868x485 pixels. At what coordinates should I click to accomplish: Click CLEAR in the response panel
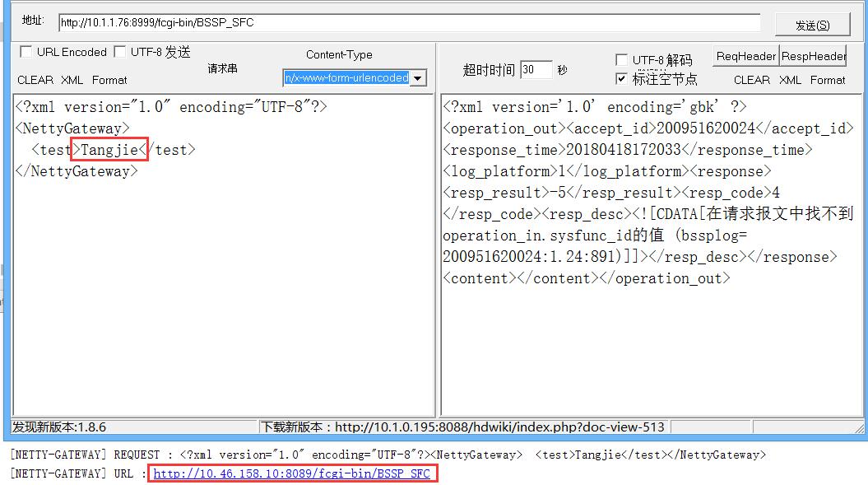(x=752, y=80)
